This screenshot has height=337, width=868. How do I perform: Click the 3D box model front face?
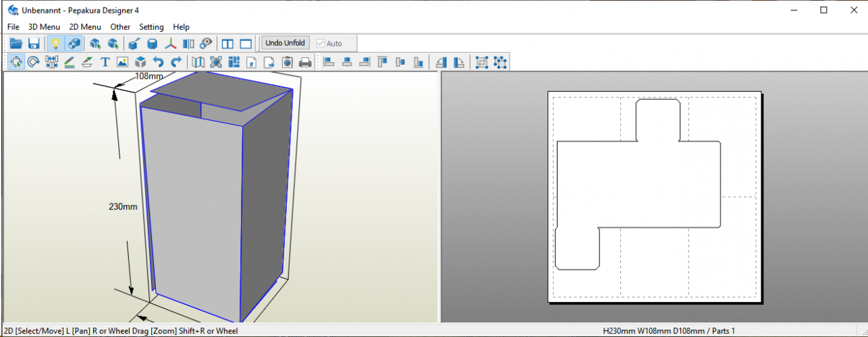click(192, 216)
